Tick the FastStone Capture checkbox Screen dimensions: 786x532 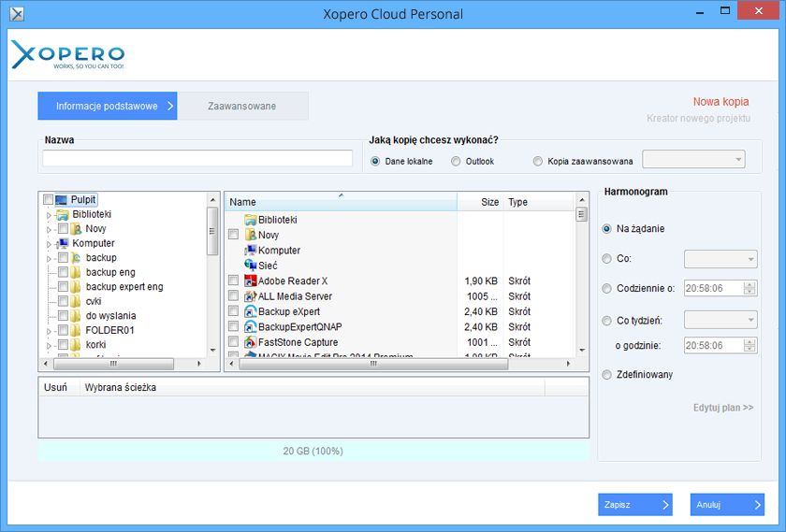click(233, 341)
